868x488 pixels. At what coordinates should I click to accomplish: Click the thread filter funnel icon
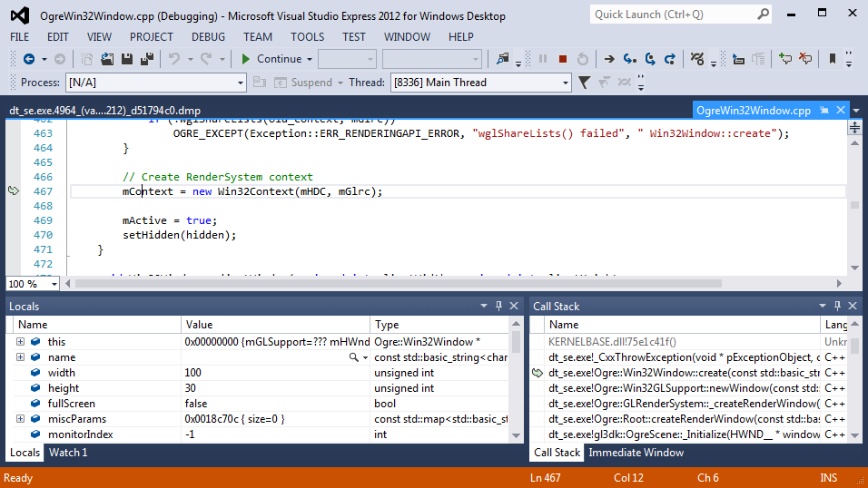point(584,83)
